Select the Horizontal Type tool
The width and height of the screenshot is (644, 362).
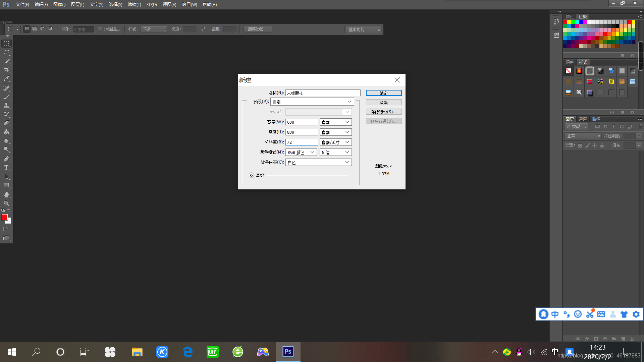pos(6,168)
